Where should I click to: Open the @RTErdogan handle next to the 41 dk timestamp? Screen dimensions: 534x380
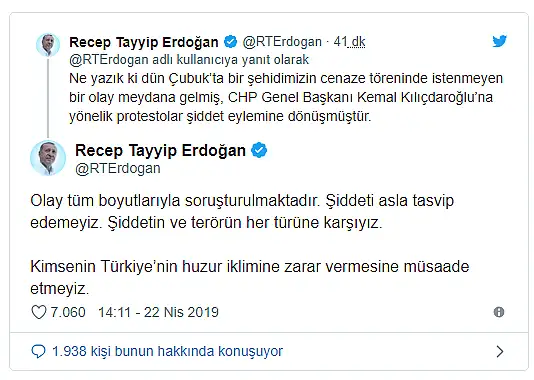pyautogui.click(x=282, y=42)
